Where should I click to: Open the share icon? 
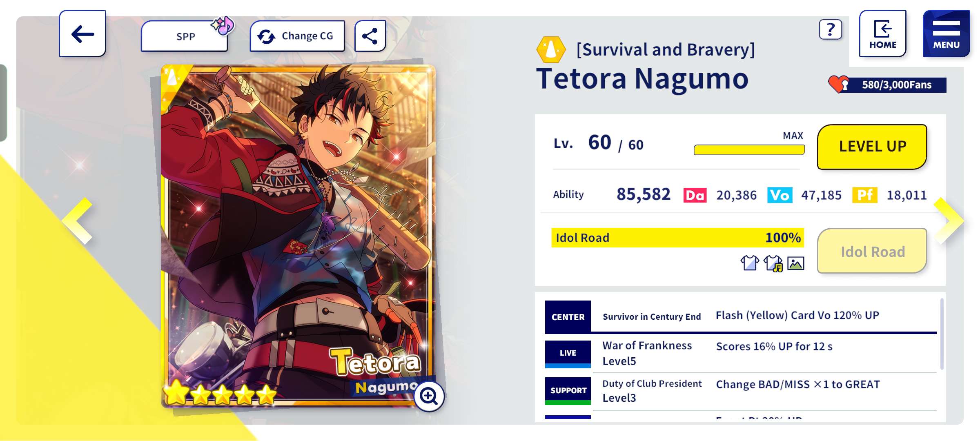[370, 36]
